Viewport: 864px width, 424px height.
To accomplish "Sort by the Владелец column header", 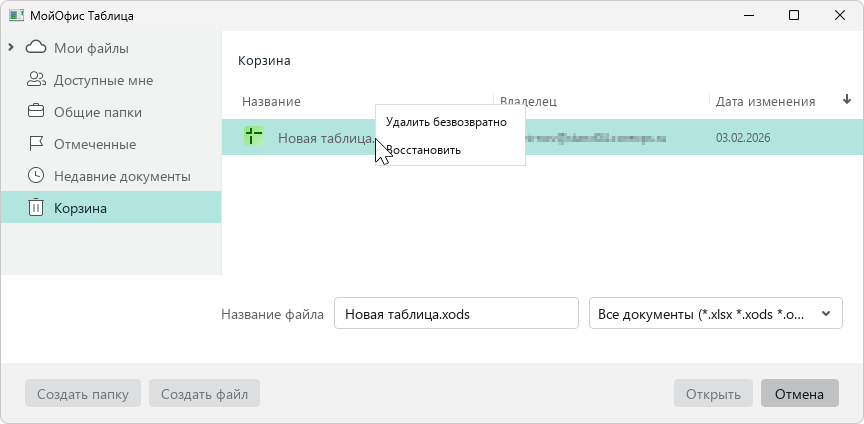I will point(528,101).
